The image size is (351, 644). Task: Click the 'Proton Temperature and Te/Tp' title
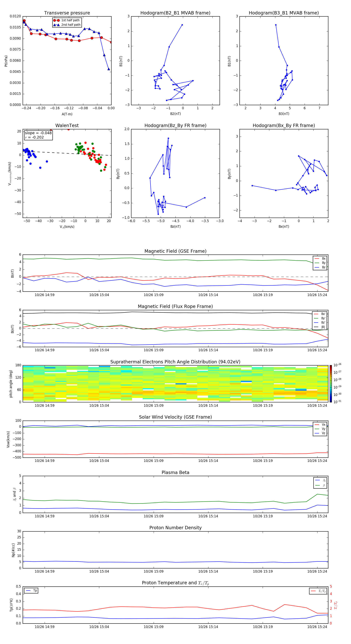175,583
